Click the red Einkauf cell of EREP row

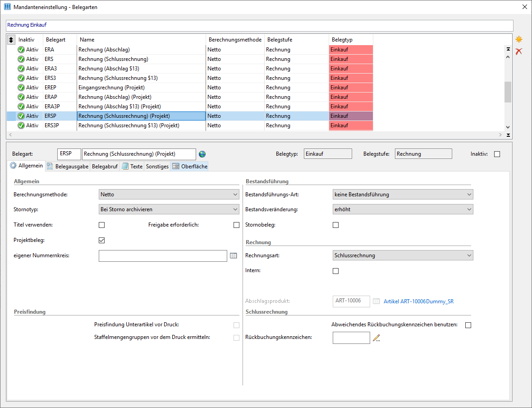coord(351,88)
